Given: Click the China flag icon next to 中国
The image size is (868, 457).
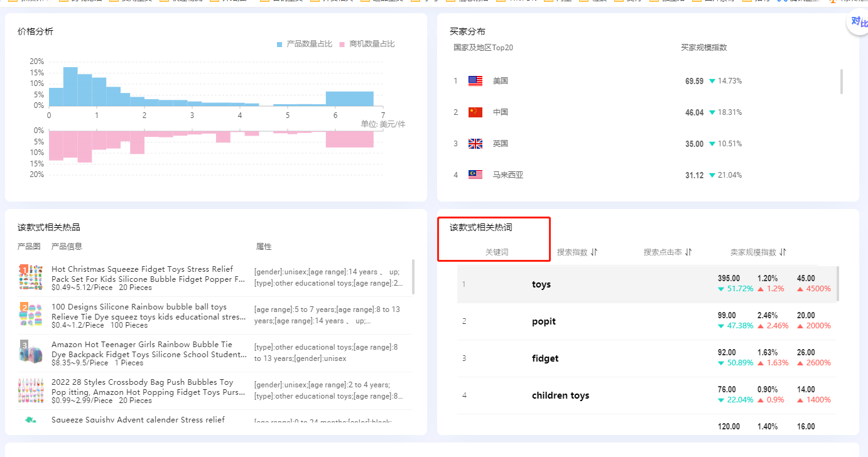Looking at the screenshot, I should (x=475, y=112).
